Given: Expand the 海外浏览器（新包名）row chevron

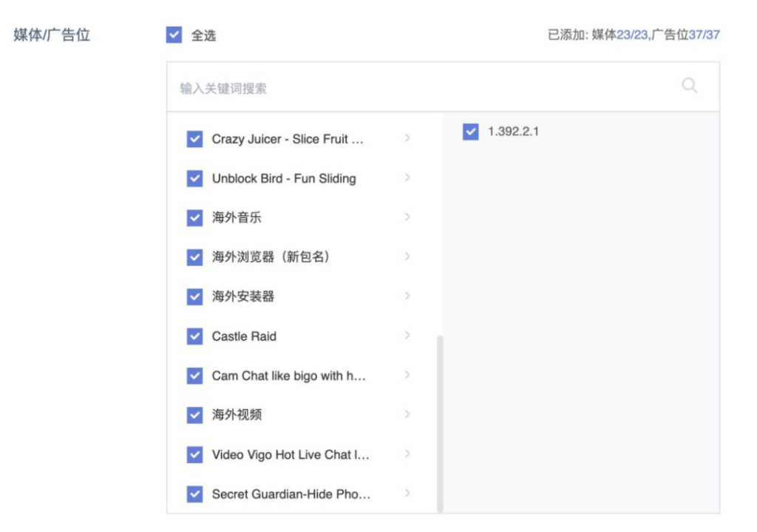Looking at the screenshot, I should 407,256.
